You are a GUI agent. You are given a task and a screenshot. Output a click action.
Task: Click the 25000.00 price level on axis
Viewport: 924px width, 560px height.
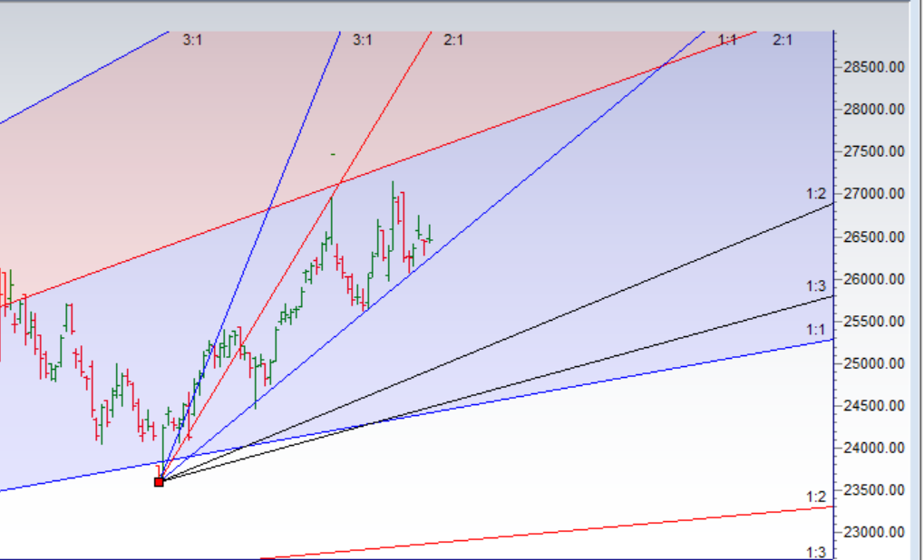pos(873,363)
